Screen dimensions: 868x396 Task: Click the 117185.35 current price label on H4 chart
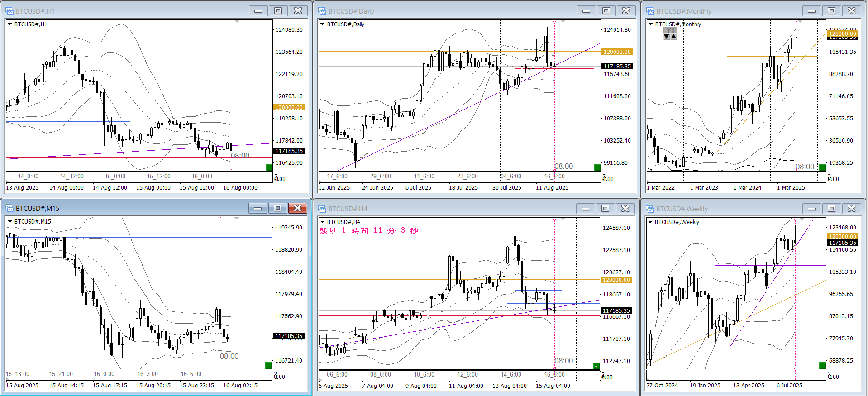tap(616, 310)
